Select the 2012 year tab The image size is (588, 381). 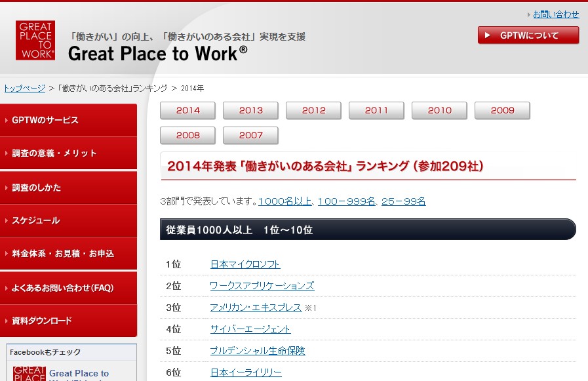click(313, 110)
